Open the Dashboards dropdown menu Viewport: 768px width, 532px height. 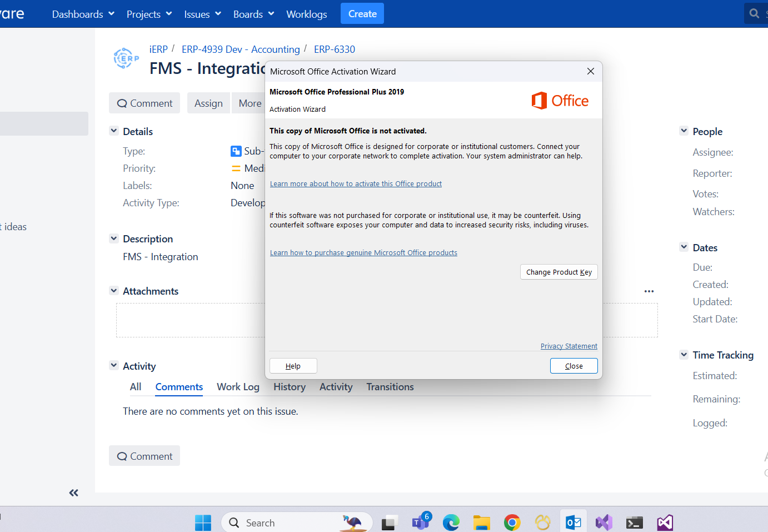83,14
